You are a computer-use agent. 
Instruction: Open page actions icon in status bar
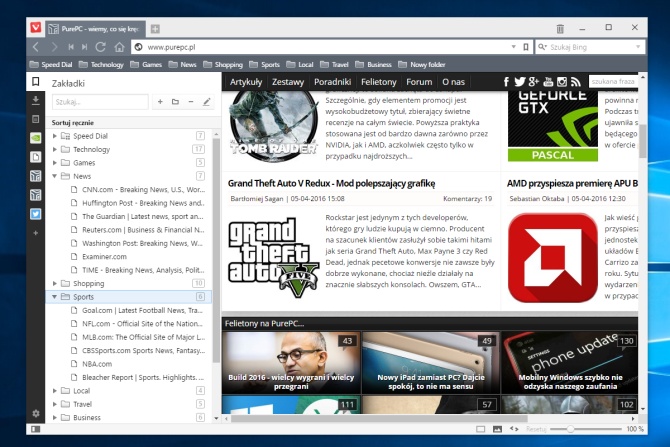click(x=514, y=429)
